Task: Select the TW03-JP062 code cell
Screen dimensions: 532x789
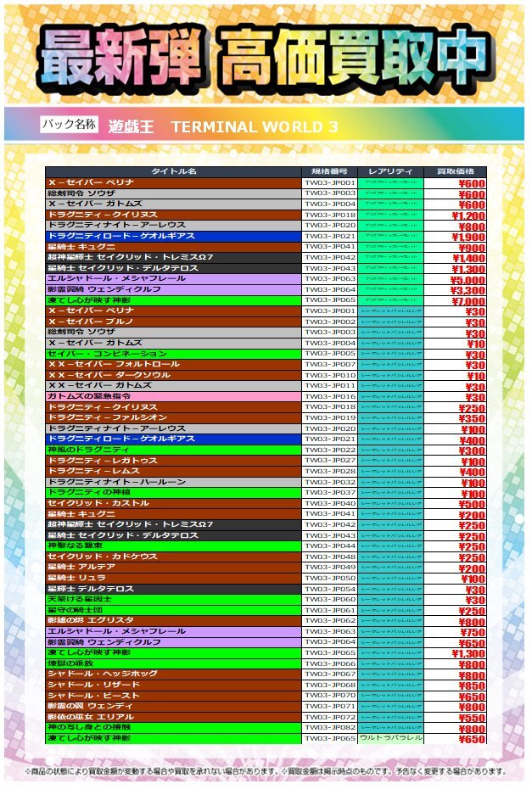Action: [330, 621]
